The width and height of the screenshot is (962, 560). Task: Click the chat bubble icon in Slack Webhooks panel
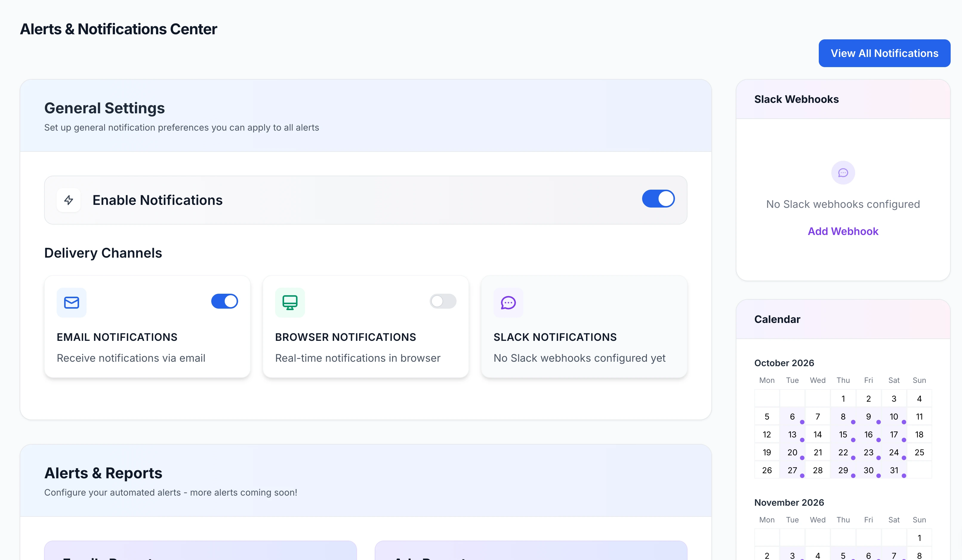click(843, 173)
